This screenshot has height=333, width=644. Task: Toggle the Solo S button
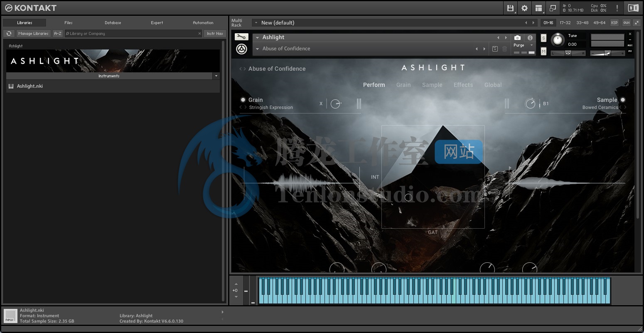[543, 38]
